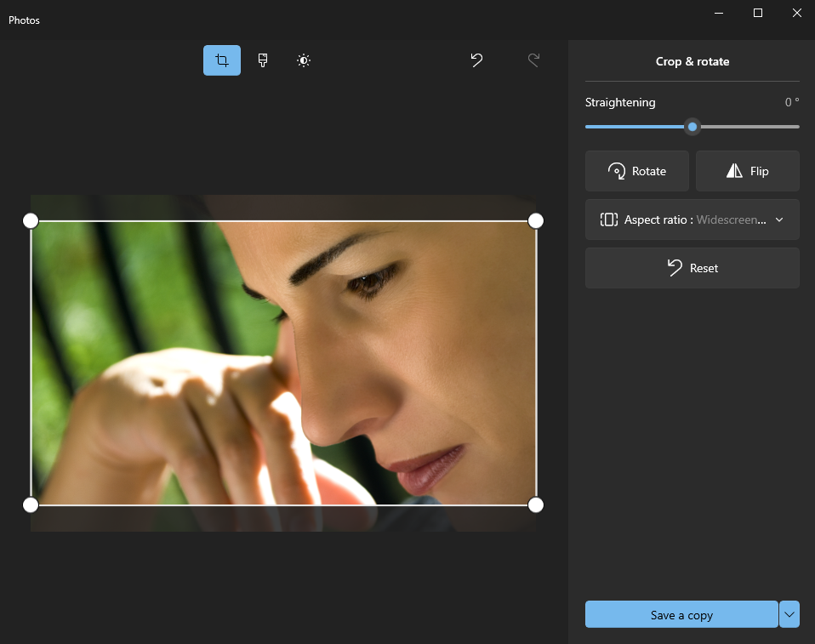This screenshot has width=815, height=644.
Task: Open the Filters brush tool
Action: click(x=263, y=60)
